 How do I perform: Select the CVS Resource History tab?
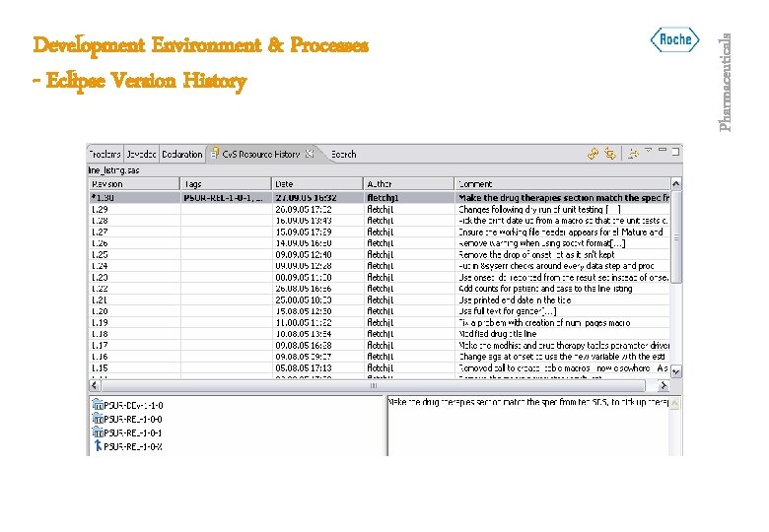(x=260, y=154)
